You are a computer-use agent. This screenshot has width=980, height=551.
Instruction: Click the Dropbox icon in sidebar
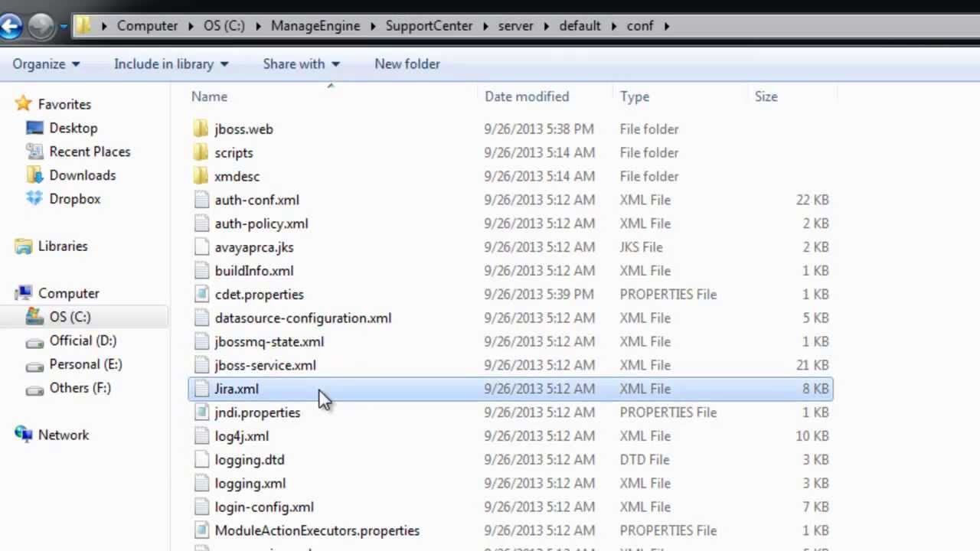click(34, 199)
